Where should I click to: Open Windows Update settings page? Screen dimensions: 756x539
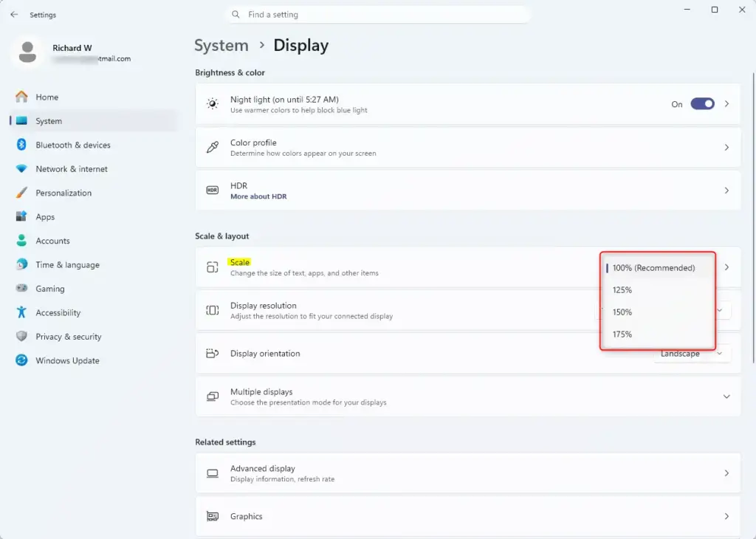[94, 360]
